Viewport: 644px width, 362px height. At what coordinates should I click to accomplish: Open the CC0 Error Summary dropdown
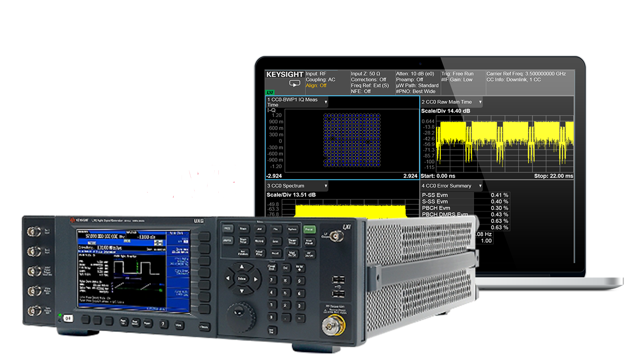tap(480, 186)
